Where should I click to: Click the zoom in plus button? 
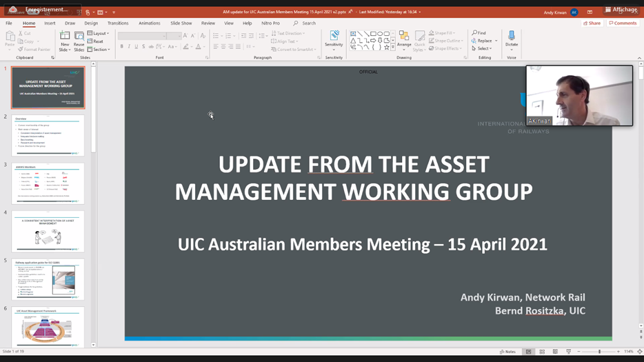tap(618, 352)
